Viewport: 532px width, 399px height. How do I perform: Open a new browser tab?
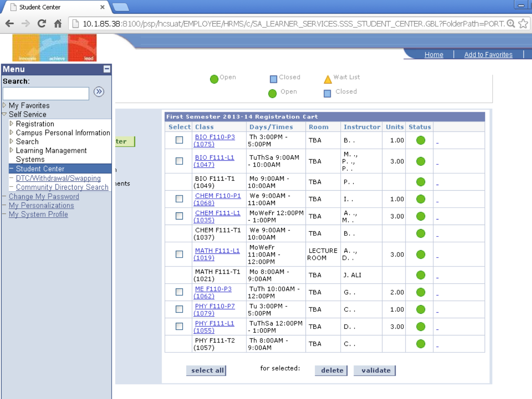120,7
